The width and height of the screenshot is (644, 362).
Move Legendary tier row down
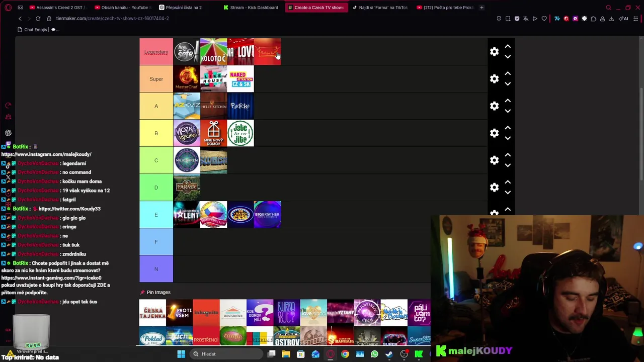tap(508, 57)
